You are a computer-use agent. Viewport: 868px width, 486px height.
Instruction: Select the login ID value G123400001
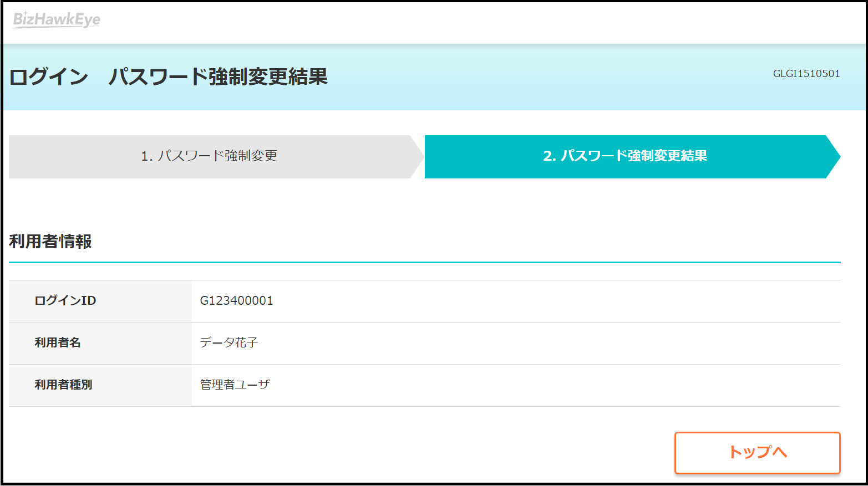(236, 301)
